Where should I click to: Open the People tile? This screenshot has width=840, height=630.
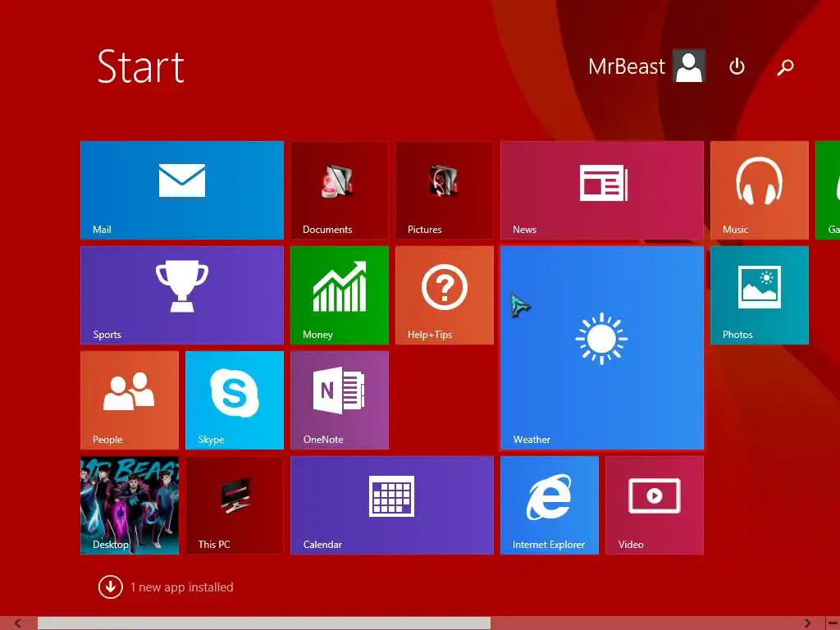click(129, 400)
